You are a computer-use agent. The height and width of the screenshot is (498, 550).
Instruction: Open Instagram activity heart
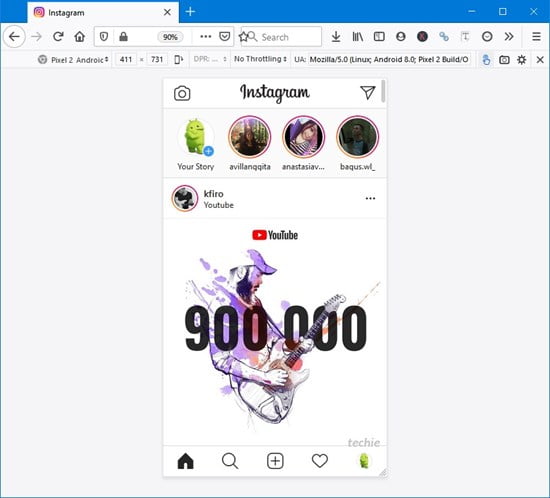point(320,461)
